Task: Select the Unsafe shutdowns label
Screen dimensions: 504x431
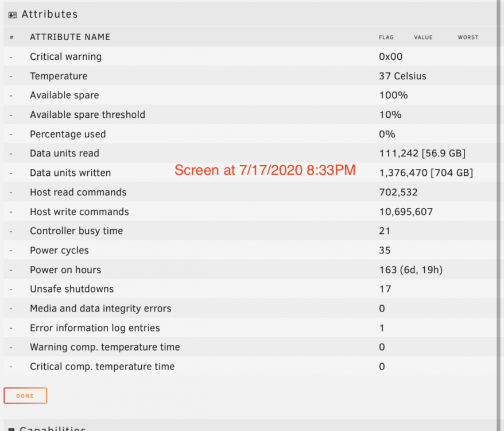Action: coord(72,289)
